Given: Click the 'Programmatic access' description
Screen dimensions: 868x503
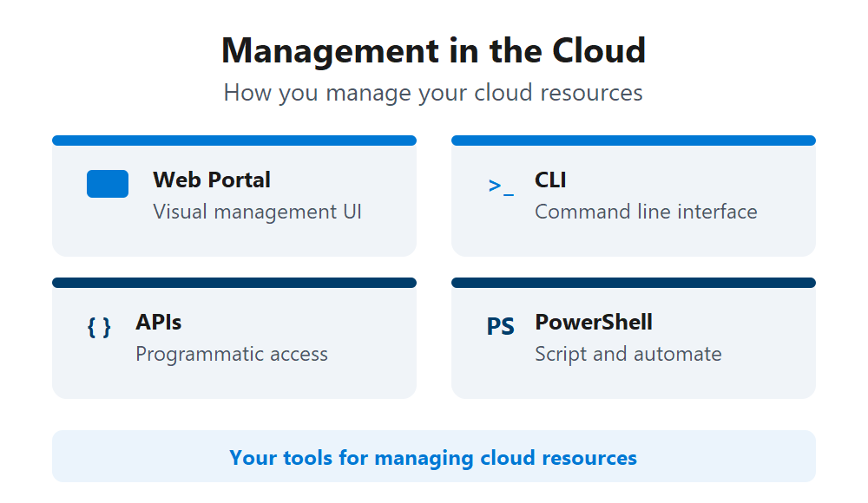Looking at the screenshot, I should pyautogui.click(x=232, y=353).
